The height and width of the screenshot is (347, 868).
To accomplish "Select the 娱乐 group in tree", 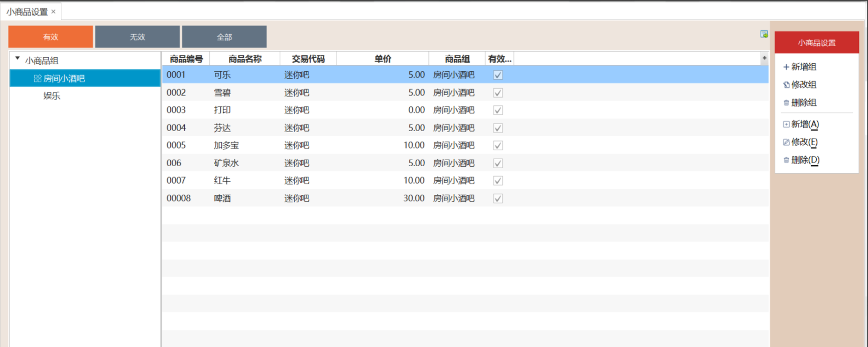I will [52, 96].
